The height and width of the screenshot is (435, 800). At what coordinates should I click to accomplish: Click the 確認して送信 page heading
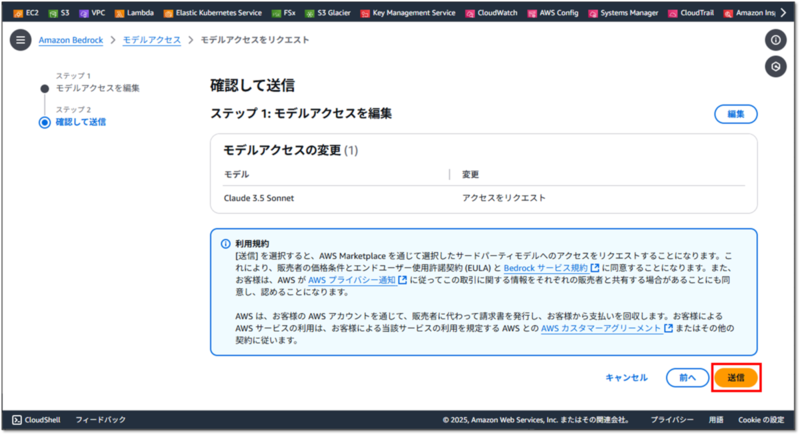[253, 85]
